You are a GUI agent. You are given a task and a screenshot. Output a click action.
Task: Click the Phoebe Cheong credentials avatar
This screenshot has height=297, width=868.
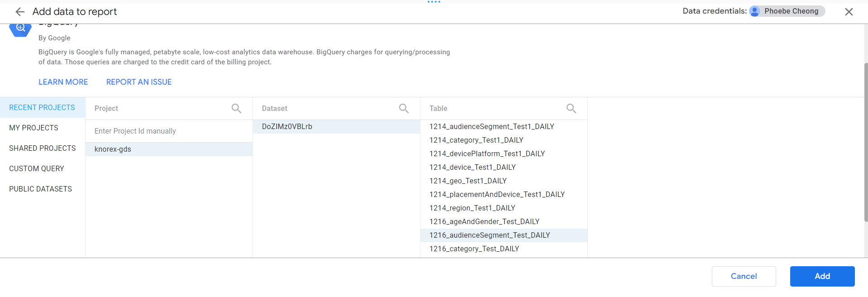755,11
